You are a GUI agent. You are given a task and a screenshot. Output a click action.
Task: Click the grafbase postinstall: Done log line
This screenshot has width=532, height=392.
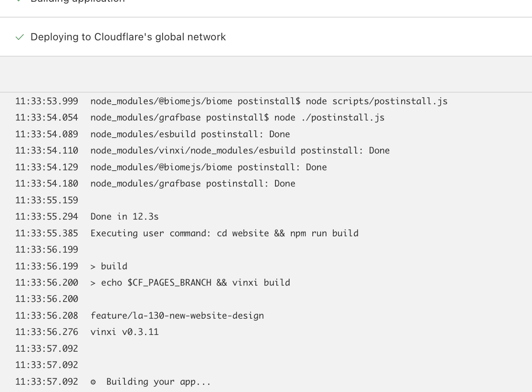[x=193, y=184]
